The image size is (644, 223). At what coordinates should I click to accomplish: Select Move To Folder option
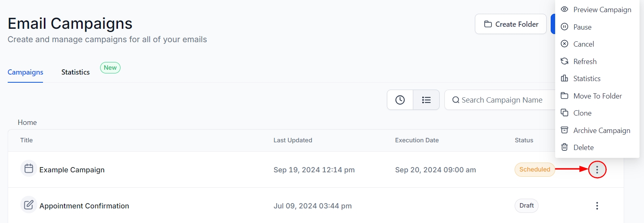tap(597, 96)
